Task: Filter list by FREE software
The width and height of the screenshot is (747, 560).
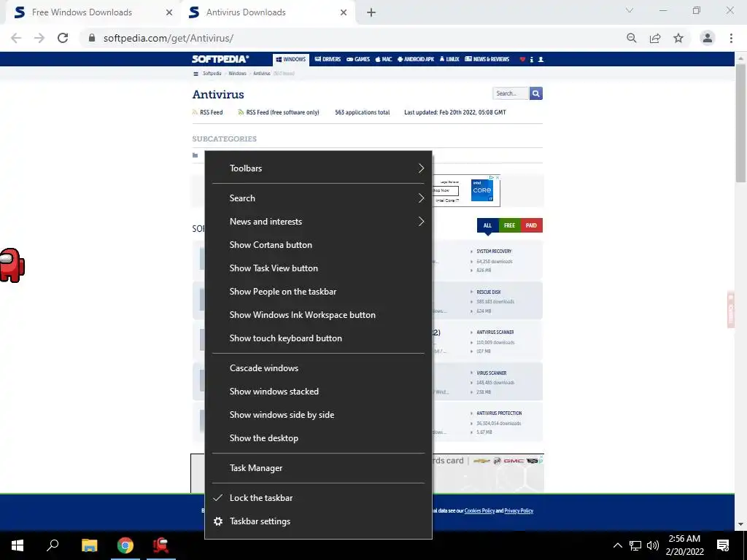Action: (x=509, y=225)
